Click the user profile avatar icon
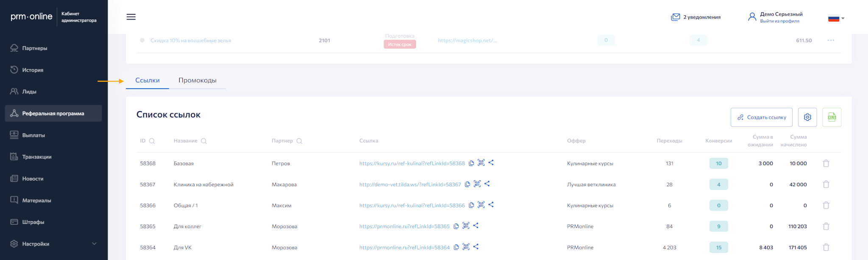 coord(752,17)
